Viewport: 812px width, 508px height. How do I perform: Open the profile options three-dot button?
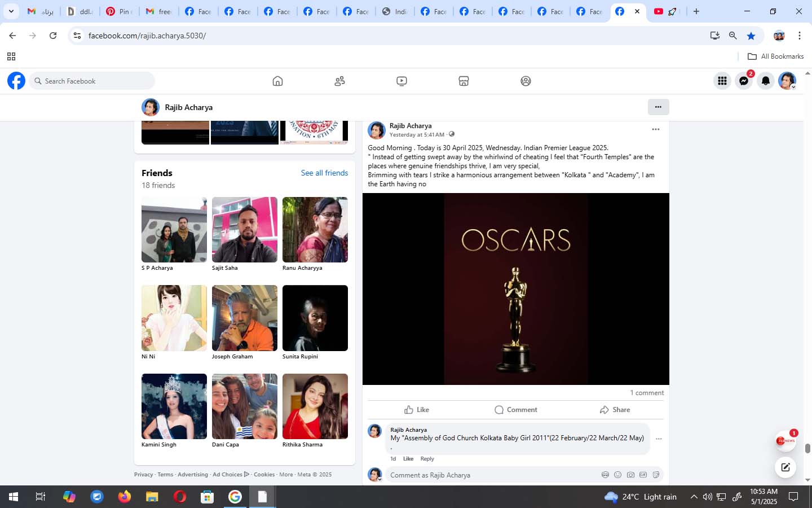pyautogui.click(x=658, y=107)
